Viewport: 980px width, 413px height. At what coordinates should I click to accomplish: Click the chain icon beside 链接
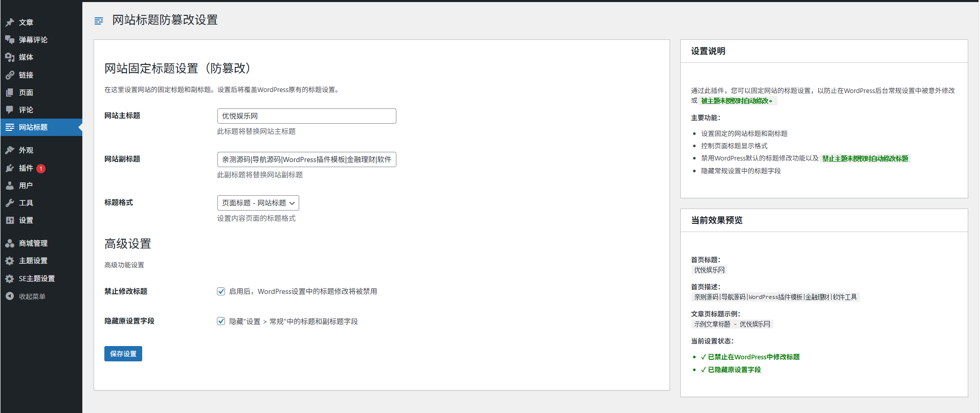pyautogui.click(x=10, y=75)
